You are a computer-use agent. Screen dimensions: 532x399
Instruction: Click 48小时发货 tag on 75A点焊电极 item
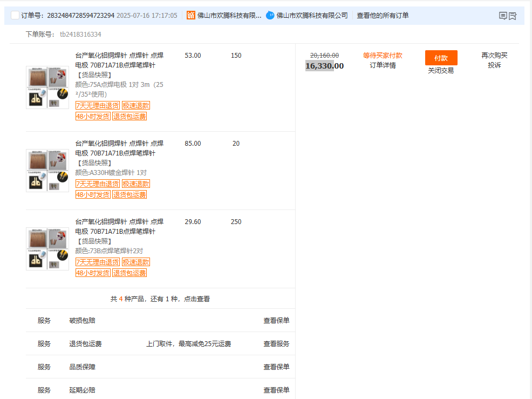(x=93, y=117)
